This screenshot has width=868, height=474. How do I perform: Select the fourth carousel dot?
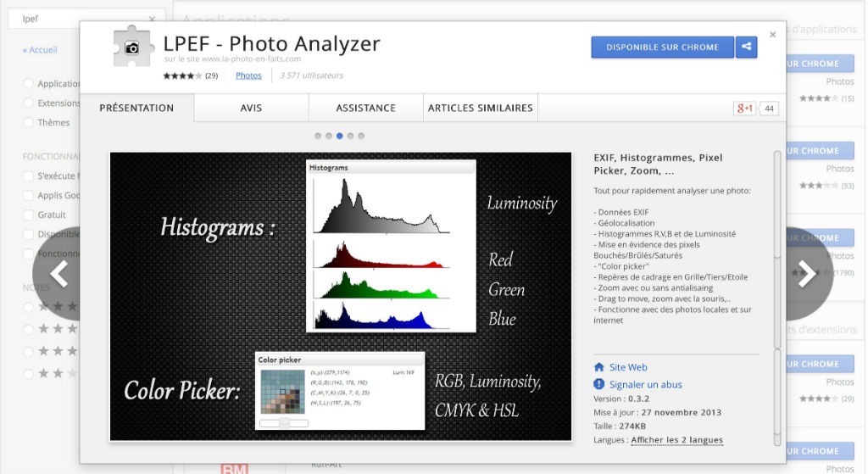(x=350, y=136)
